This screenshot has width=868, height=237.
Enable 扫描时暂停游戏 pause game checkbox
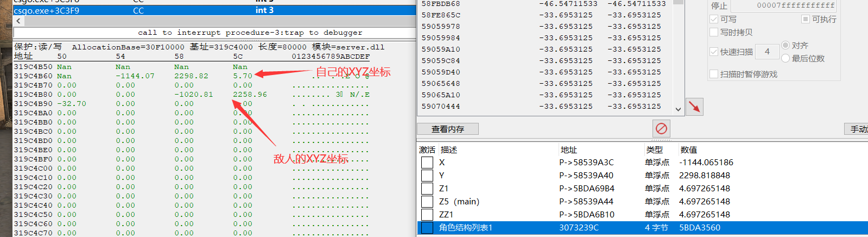714,74
